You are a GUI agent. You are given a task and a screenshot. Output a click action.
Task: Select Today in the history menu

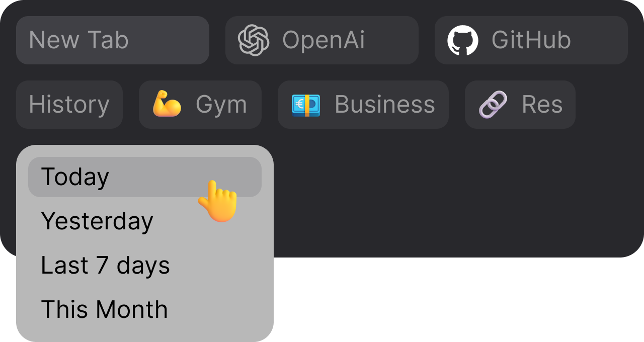click(x=145, y=177)
